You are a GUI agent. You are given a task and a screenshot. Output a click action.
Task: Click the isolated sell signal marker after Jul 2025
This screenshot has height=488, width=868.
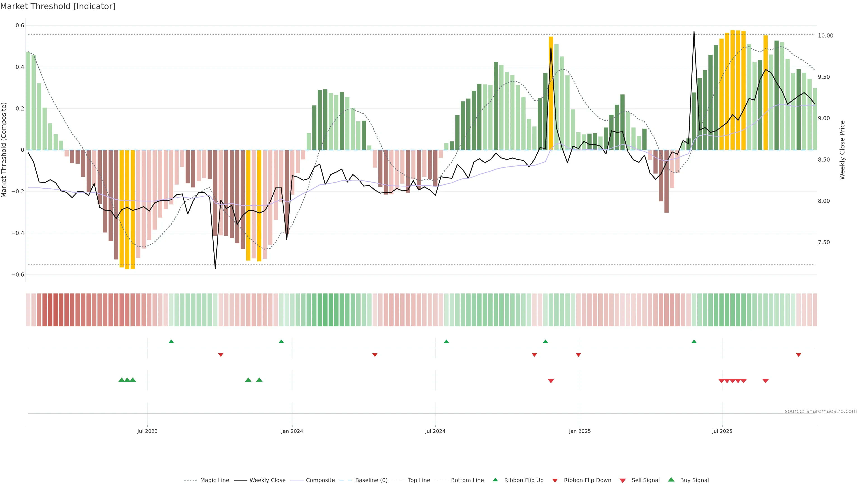pos(766,381)
